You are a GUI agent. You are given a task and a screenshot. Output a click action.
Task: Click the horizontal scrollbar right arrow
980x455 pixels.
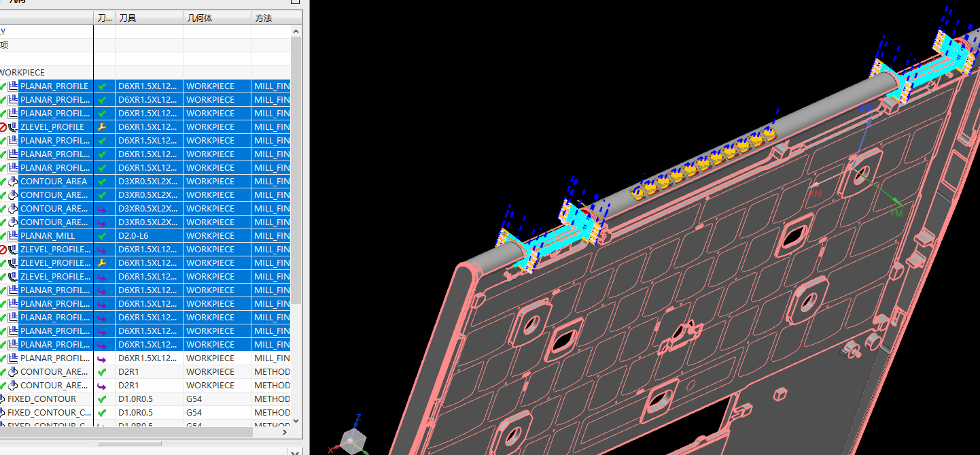[x=285, y=432]
